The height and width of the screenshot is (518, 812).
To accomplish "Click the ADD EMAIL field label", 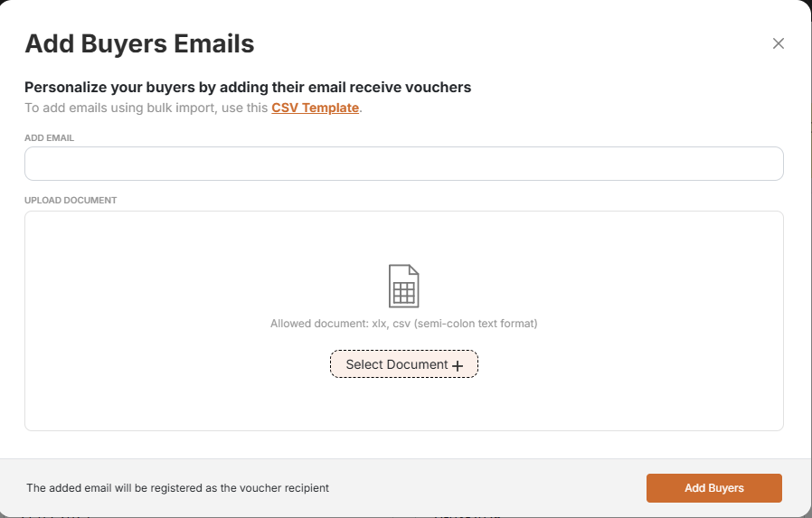I will [50, 138].
